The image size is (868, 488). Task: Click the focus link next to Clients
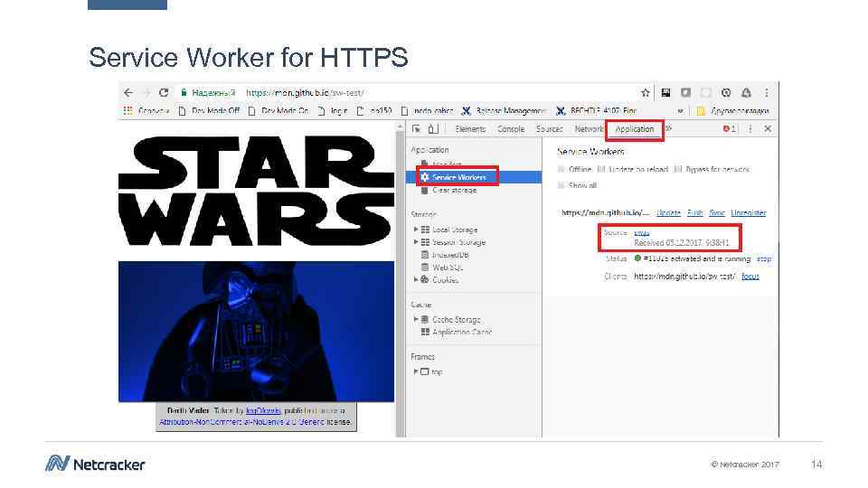tap(750, 277)
